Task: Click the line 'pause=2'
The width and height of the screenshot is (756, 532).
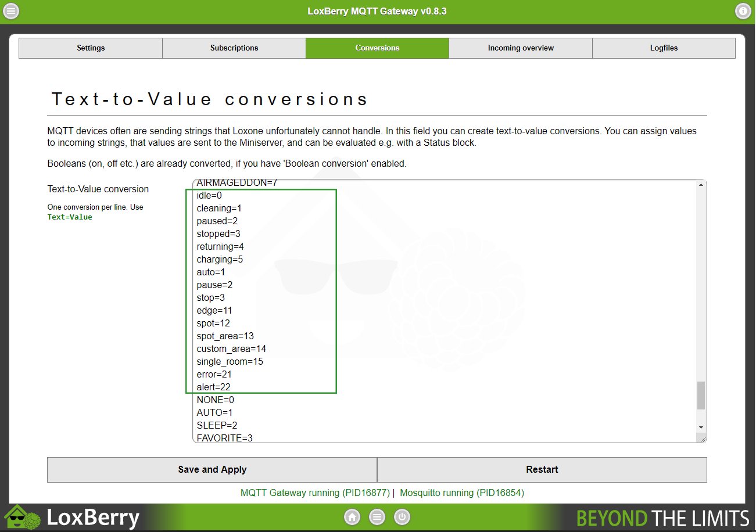Action: tap(214, 285)
